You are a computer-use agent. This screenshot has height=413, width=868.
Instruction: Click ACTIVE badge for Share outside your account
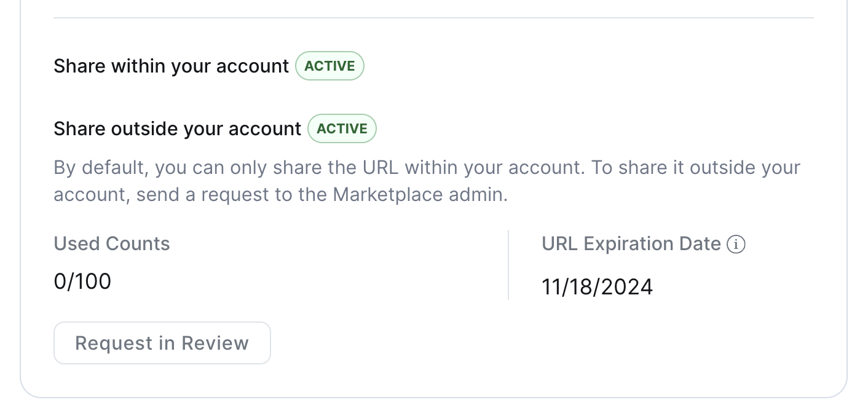(342, 128)
